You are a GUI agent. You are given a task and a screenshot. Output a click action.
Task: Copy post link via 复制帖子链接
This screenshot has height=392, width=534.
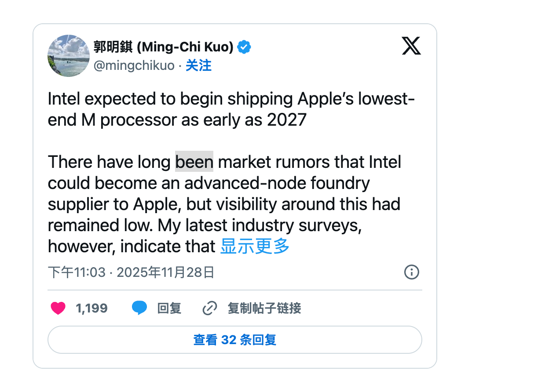(x=264, y=309)
